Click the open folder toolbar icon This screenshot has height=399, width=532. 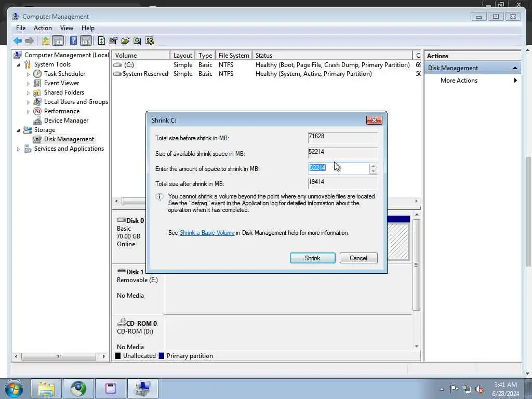[125, 41]
